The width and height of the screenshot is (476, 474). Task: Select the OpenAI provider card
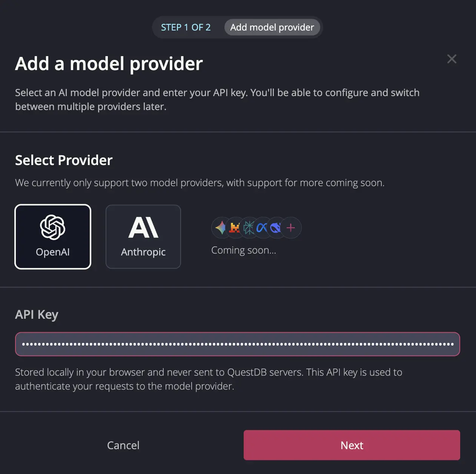[x=53, y=237]
